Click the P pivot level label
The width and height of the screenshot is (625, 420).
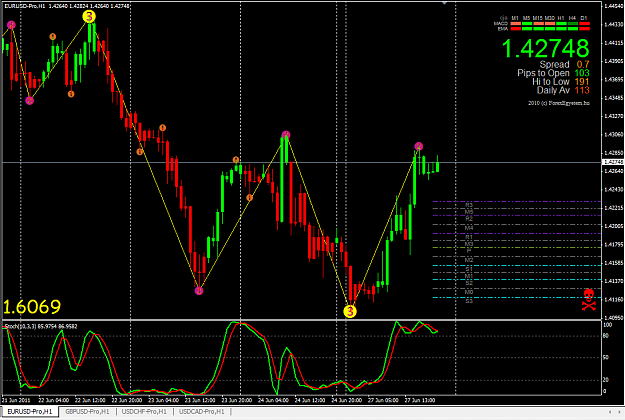(469, 251)
